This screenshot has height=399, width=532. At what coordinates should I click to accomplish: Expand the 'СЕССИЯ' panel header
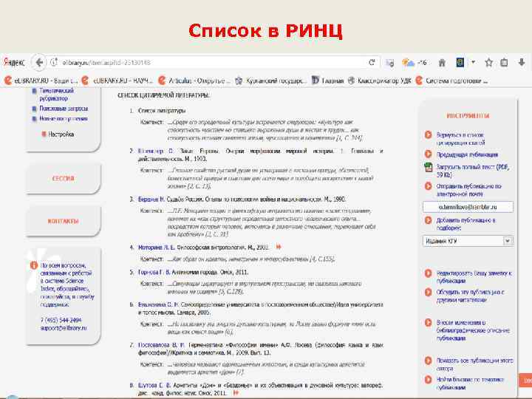point(63,178)
